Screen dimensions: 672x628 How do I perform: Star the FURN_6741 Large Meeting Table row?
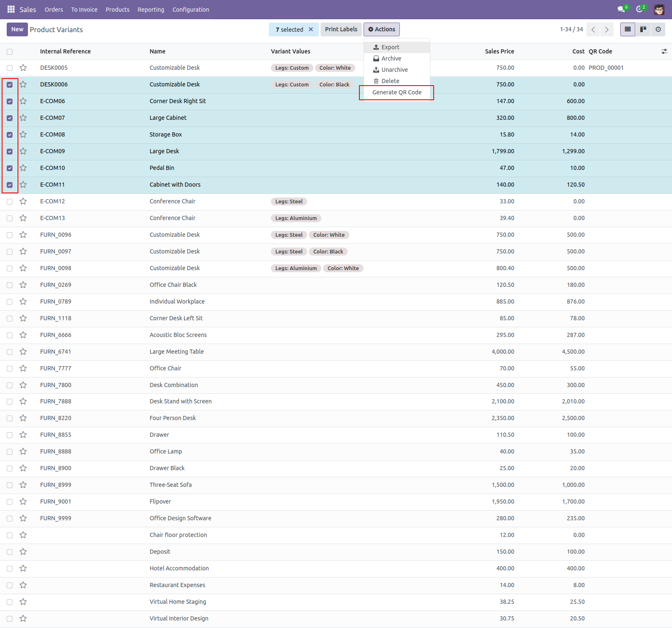pos(23,352)
